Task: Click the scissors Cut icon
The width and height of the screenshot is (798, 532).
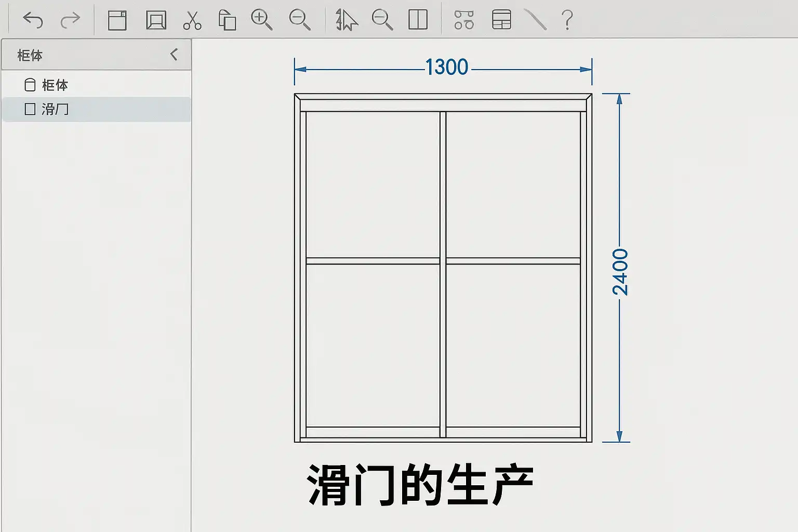Action: coord(192,20)
